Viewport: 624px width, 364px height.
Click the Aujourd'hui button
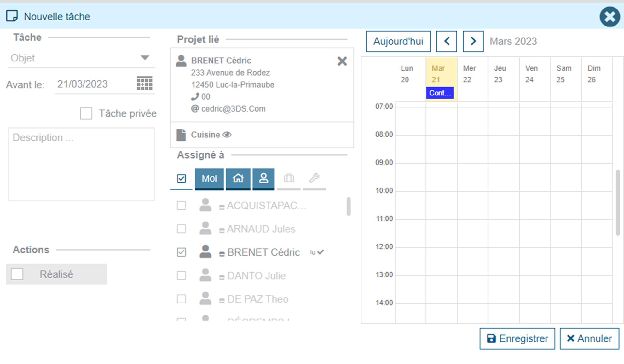[398, 41]
